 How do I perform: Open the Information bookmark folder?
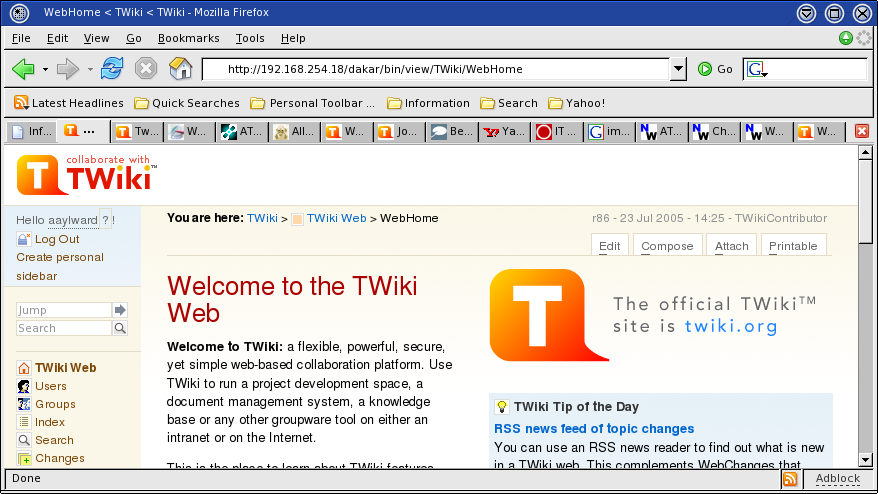pyautogui.click(x=428, y=103)
